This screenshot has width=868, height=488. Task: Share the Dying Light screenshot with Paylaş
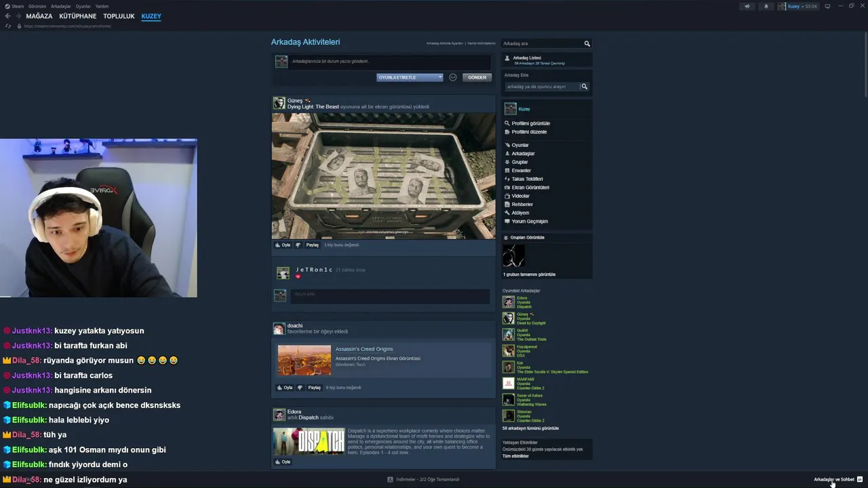coord(312,245)
